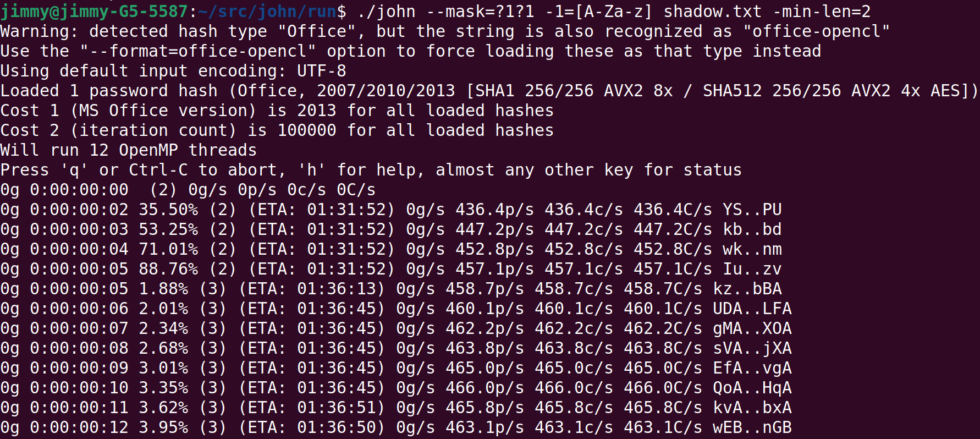Click the iteration count value 100000
980x439 pixels.
pyautogui.click(x=307, y=130)
